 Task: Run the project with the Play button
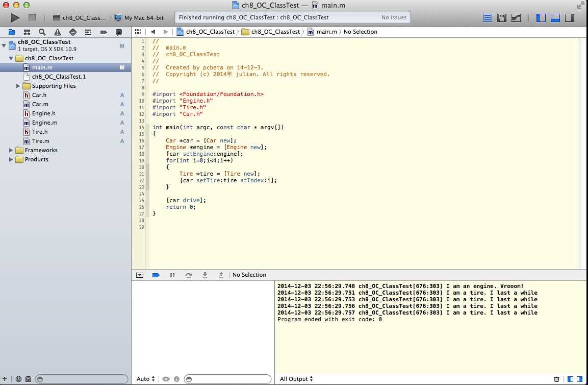coord(15,18)
